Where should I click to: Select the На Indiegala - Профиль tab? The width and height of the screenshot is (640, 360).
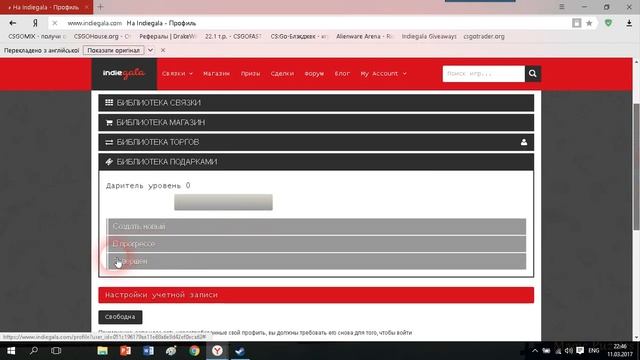point(46,7)
